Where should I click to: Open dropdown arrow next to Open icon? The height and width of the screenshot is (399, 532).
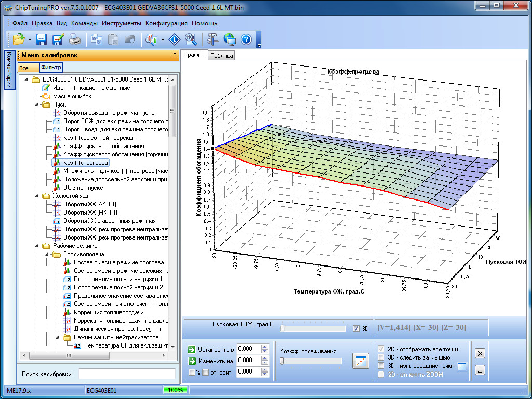[30, 39]
